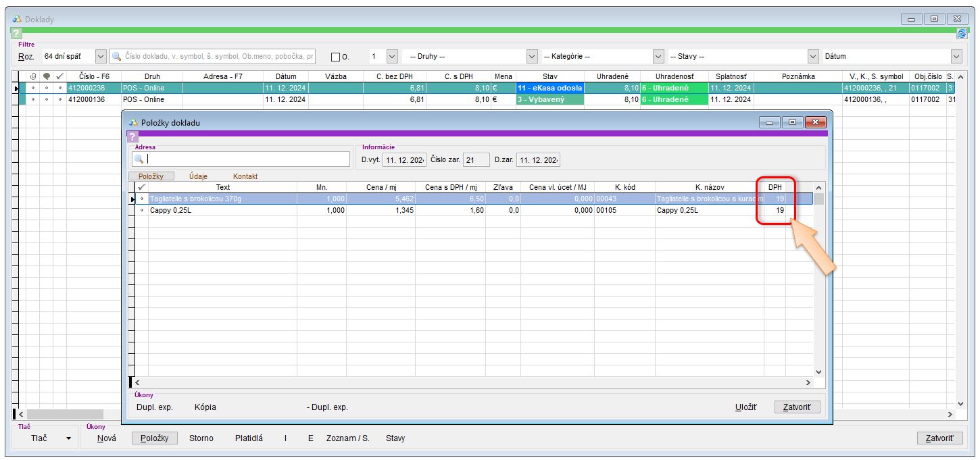This screenshot has width=980, height=460.
Task: Toggle check marker on Cappy 0,25L row
Action: 141,210
